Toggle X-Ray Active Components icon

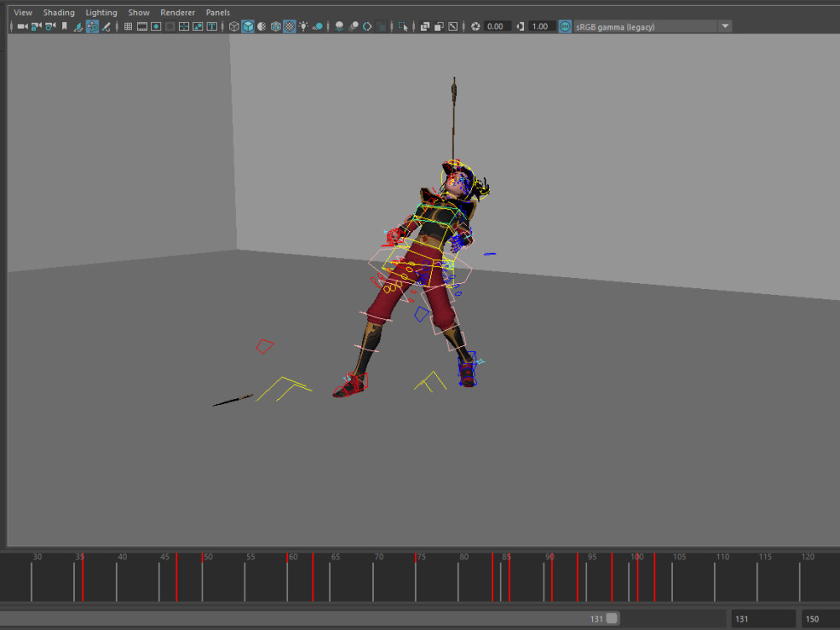coord(438,26)
